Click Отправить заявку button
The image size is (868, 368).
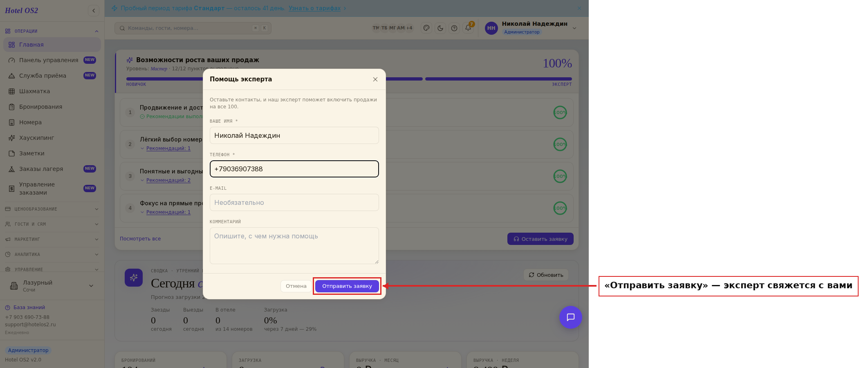tap(347, 286)
